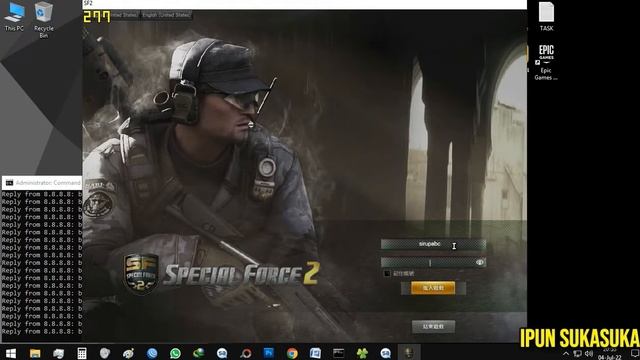Image resolution: width=640 pixels, height=360 pixels.
Task: Switch to Command Prompt taskbar icon
Action: (339, 353)
